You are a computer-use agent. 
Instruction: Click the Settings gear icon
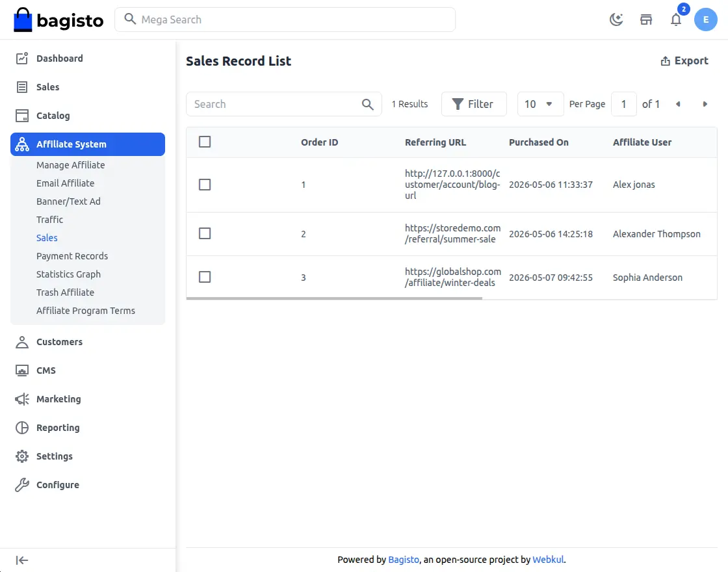[22, 456]
